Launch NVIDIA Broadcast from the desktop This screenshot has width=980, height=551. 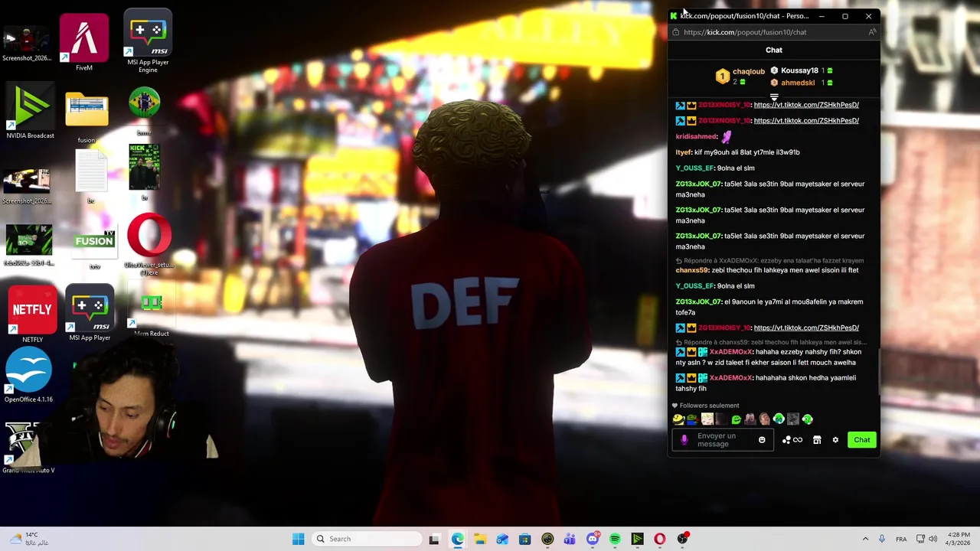(30, 112)
